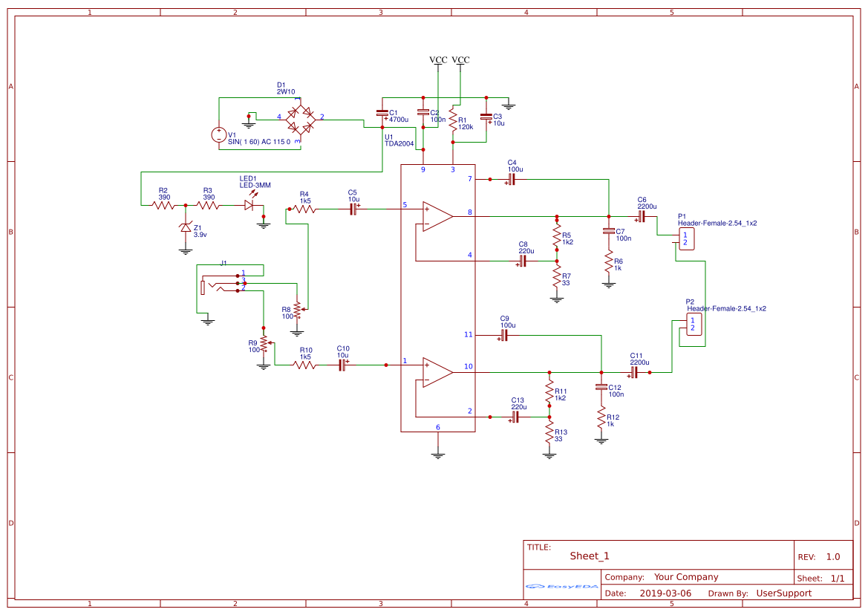This screenshot has width=868, height=615.
Task: Click the C5 10u capacitor symbol
Action: pyautogui.click(x=353, y=209)
